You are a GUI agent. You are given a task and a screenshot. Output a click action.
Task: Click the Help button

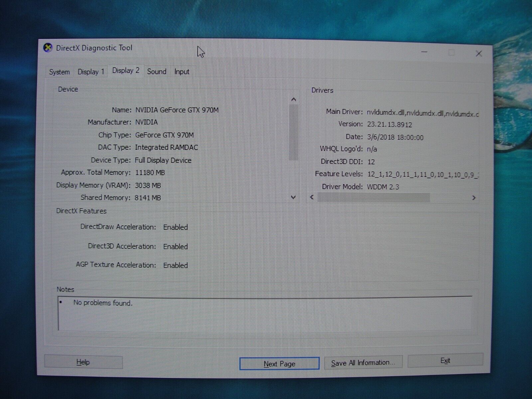(x=83, y=362)
